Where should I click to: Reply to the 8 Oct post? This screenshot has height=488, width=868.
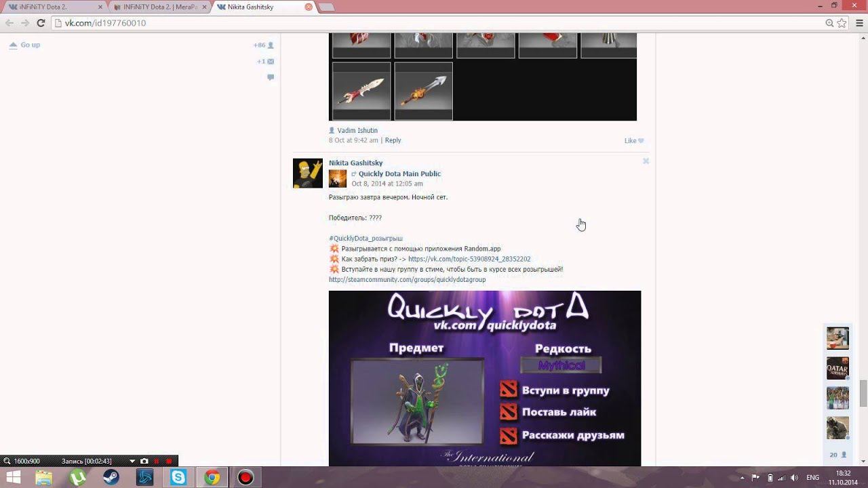[393, 140]
